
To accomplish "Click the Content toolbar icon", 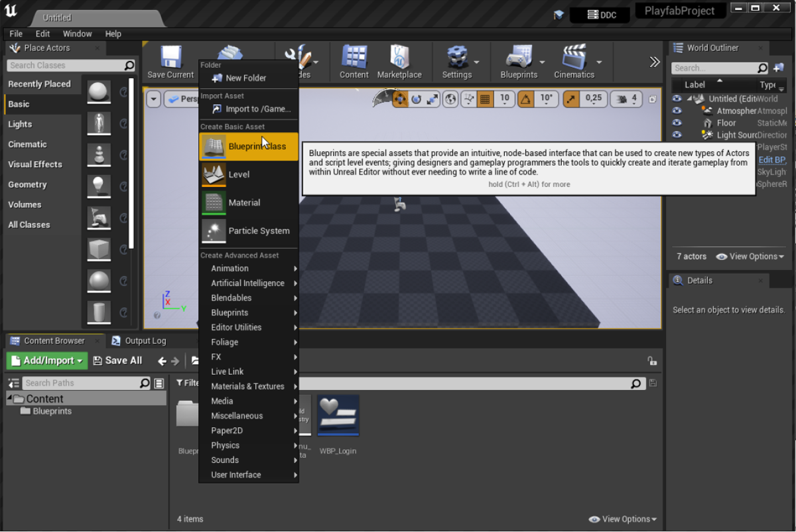I will pos(354,62).
